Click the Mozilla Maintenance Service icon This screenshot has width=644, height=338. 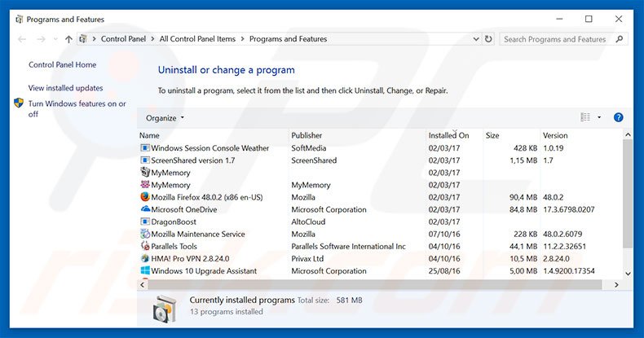point(145,234)
